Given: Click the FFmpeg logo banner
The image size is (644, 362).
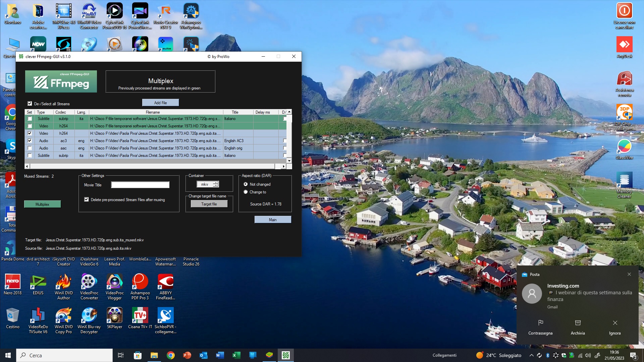Looking at the screenshot, I should (61, 81).
